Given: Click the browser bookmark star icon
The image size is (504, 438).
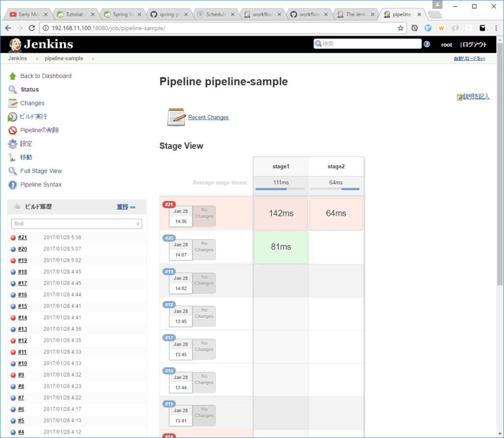Looking at the screenshot, I should point(401,28).
